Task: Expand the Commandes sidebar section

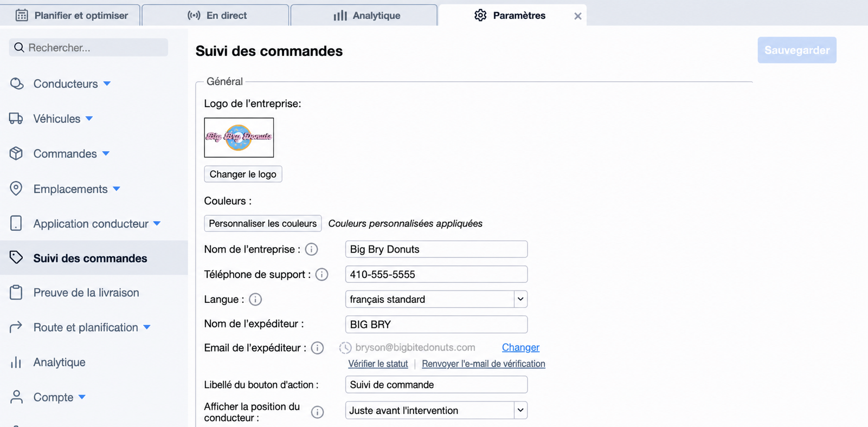Action: (106, 153)
